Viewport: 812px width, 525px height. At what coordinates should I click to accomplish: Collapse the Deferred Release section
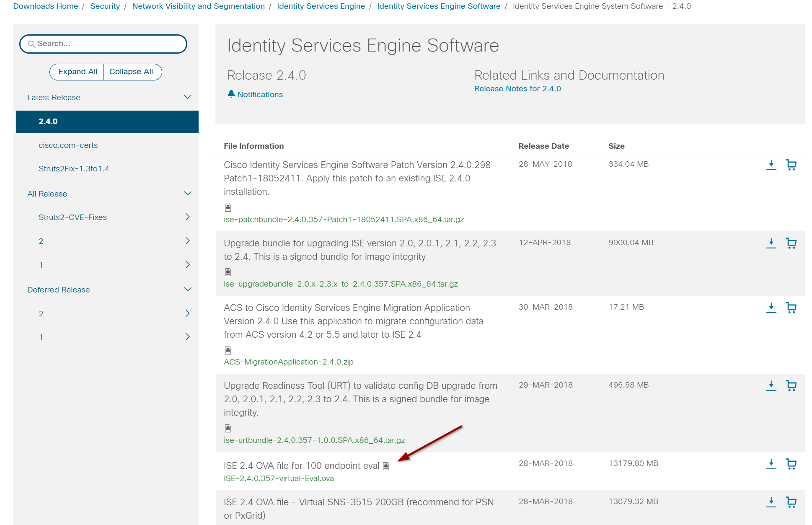tap(188, 290)
